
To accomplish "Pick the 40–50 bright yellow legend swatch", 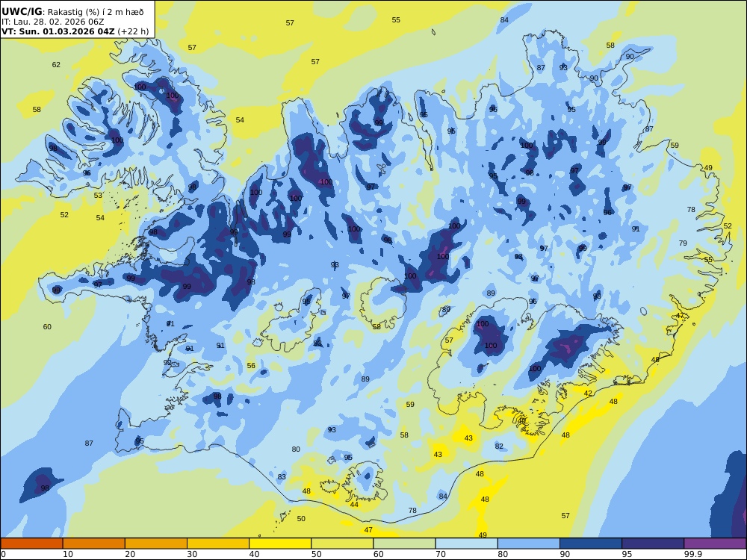I will [280, 544].
